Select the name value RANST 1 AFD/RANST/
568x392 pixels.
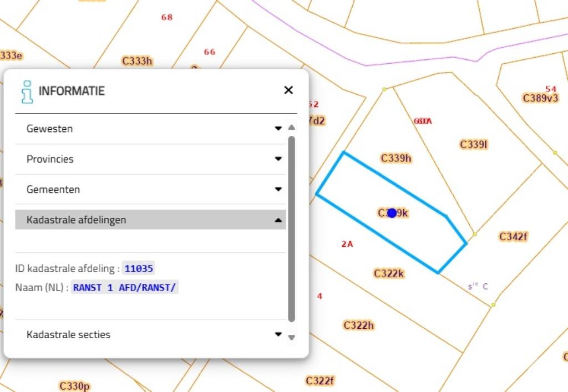(x=125, y=288)
